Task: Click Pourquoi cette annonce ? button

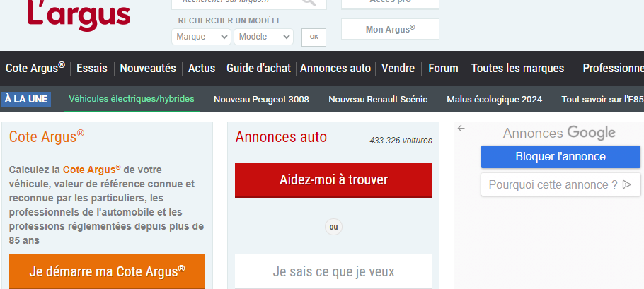Action: [x=560, y=184]
